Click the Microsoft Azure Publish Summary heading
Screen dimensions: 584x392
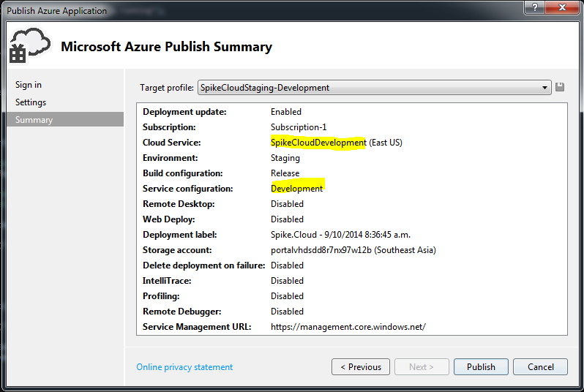click(x=166, y=47)
